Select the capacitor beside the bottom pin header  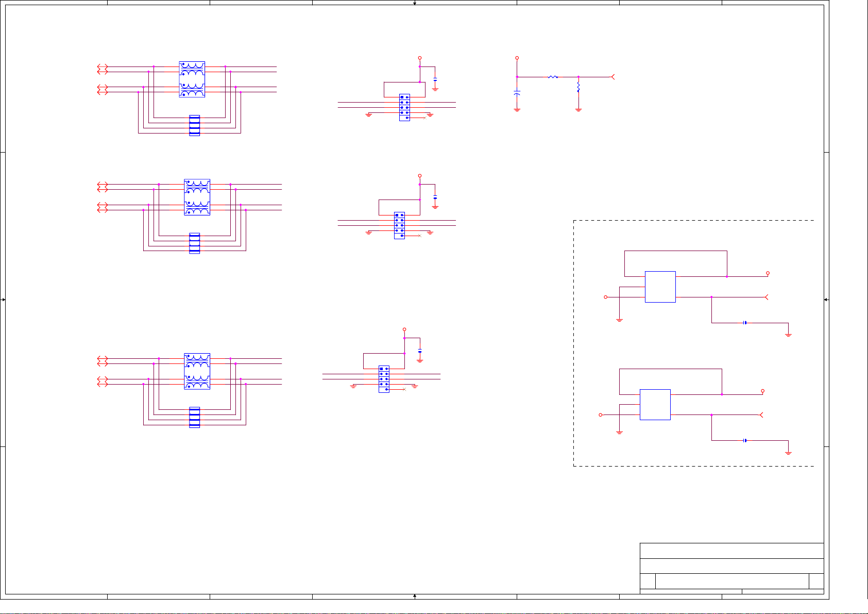(x=420, y=351)
